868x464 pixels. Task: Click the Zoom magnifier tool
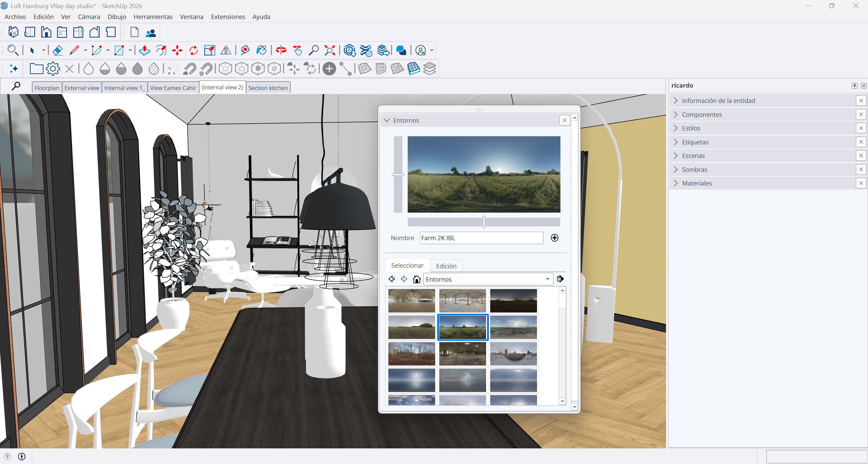pyautogui.click(x=314, y=50)
